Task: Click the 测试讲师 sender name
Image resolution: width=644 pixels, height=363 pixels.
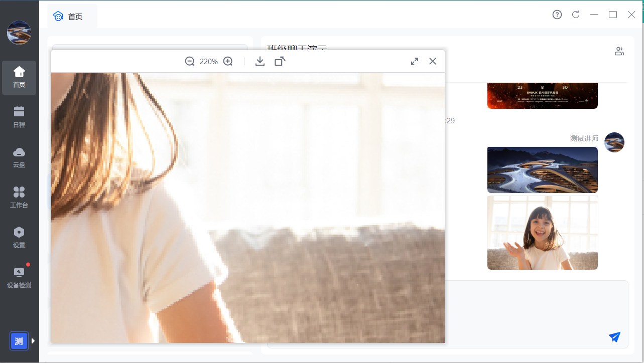Action: (x=584, y=138)
